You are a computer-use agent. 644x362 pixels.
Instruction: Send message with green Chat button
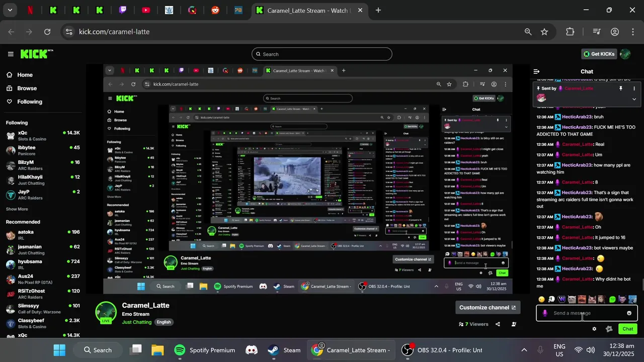pyautogui.click(x=628, y=329)
